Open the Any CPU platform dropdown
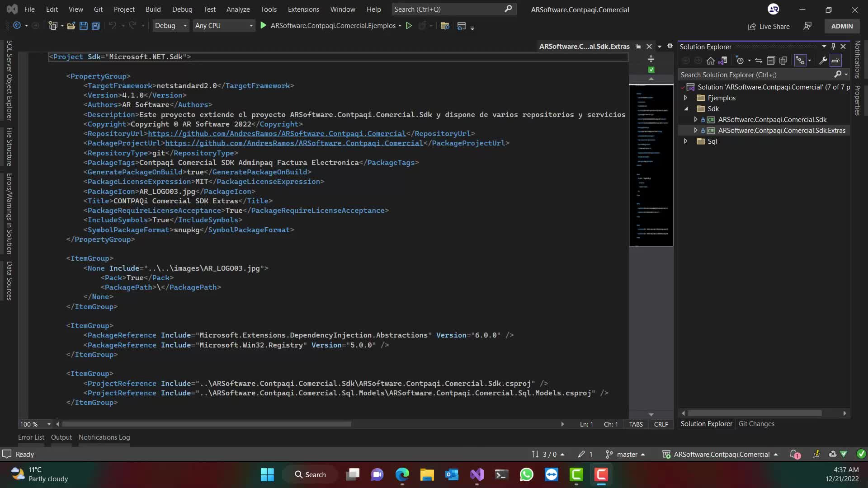This screenshot has width=868, height=488. click(x=224, y=26)
